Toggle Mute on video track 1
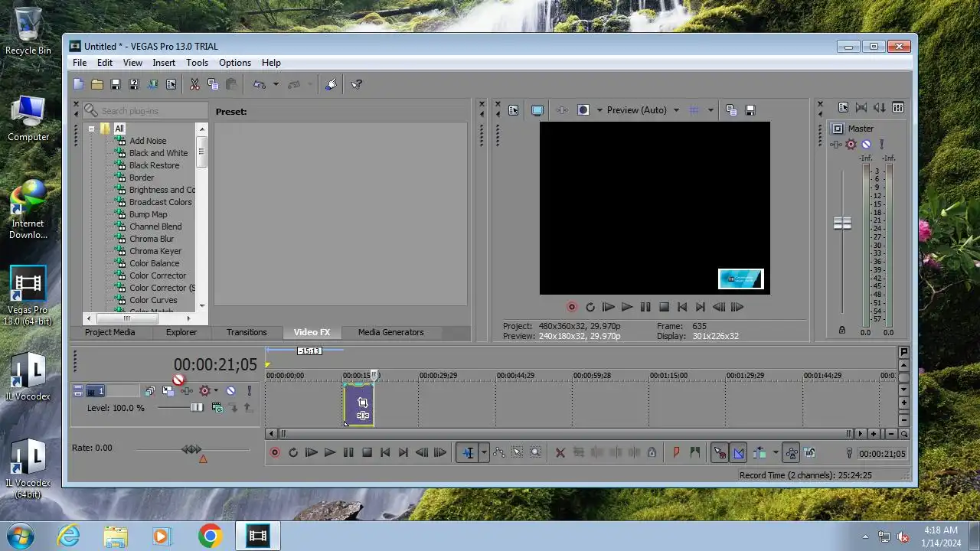Viewport: 980px width, 551px height. [230, 391]
